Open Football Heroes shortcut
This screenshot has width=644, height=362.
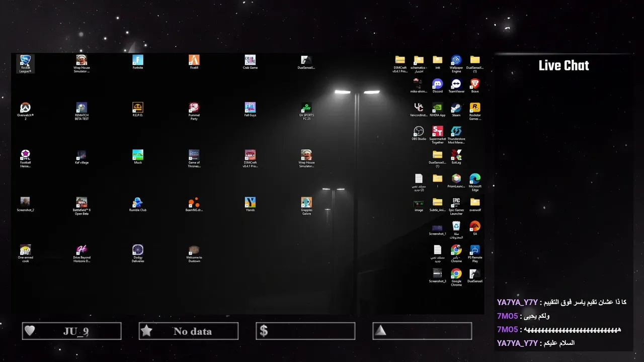click(x=25, y=159)
